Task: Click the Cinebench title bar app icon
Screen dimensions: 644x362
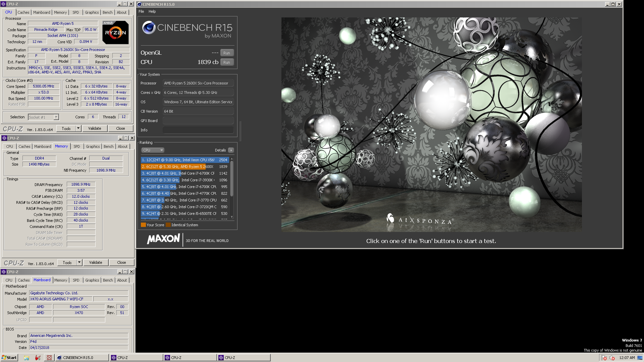Action: [140, 4]
